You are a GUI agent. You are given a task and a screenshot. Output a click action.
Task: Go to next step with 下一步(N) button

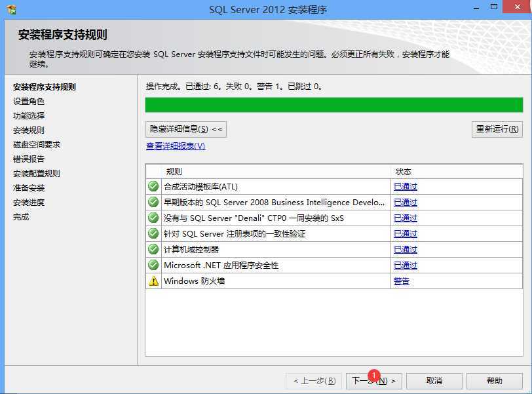point(374,381)
